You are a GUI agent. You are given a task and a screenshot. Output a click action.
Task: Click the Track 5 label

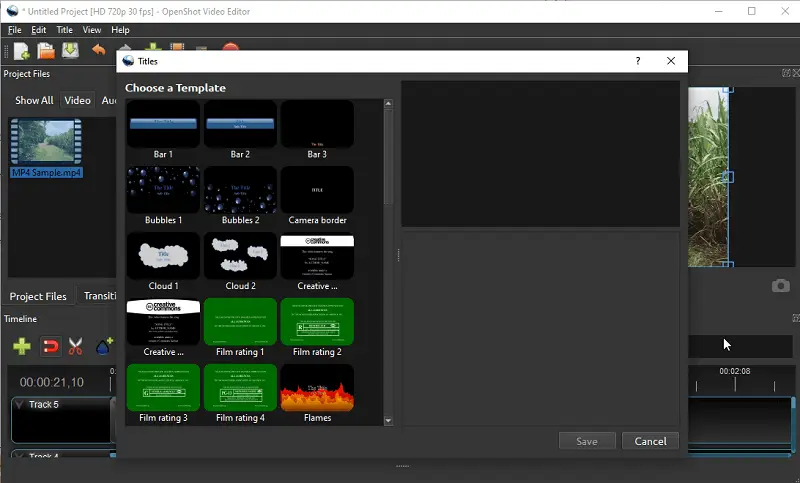44,404
